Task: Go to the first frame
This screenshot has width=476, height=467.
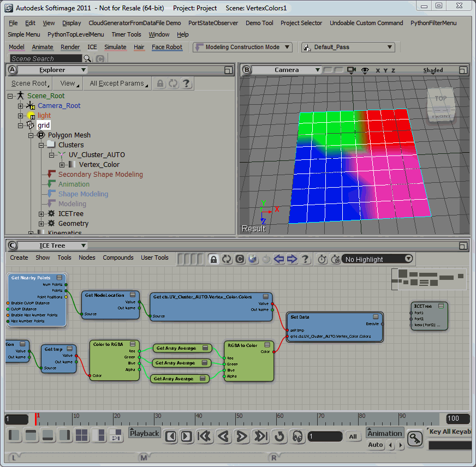Action: pos(205,436)
